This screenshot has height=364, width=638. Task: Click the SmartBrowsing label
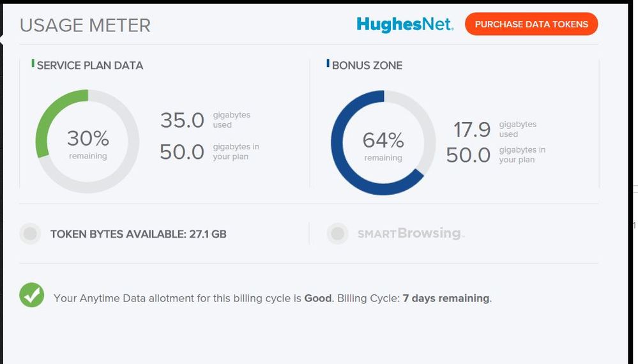coord(411,234)
